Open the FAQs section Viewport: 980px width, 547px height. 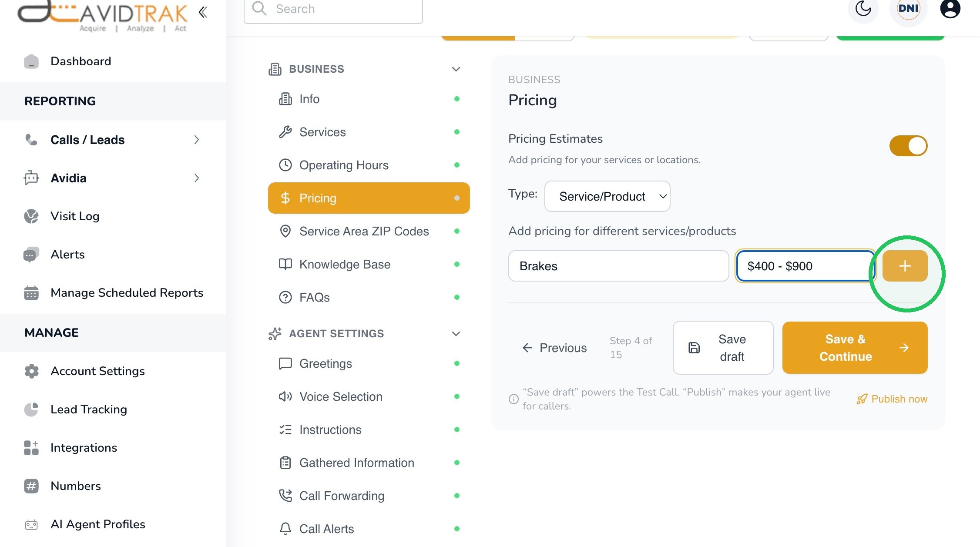coord(369,297)
